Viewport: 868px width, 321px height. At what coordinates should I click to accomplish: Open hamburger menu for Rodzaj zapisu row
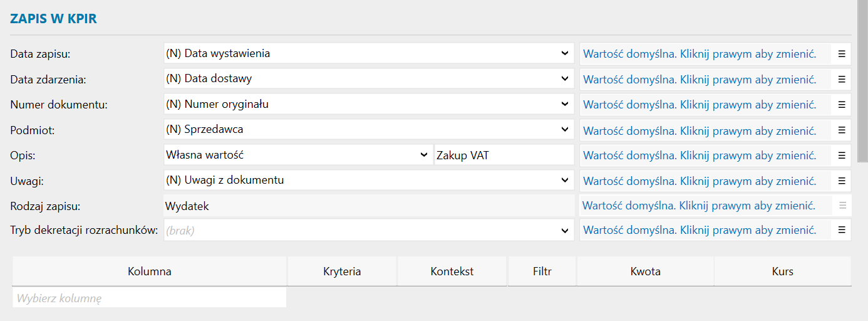tap(842, 206)
